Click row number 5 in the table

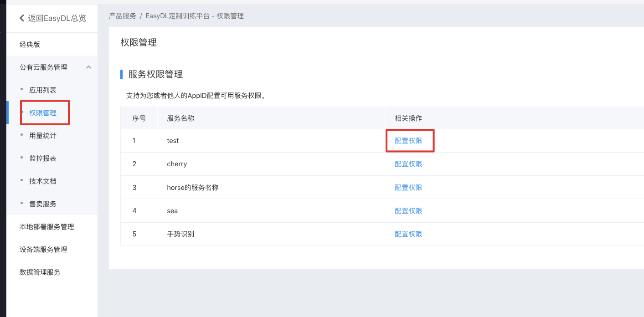coord(134,234)
